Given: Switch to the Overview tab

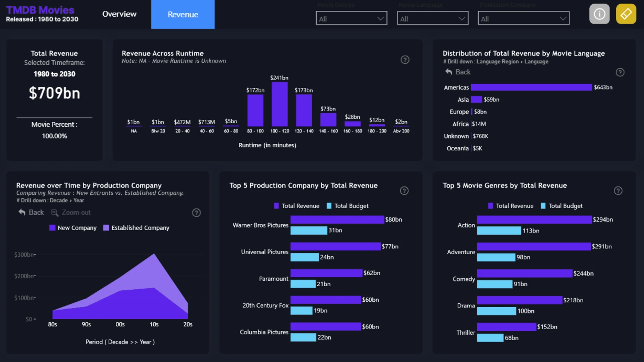Looking at the screenshot, I should point(119,14).
